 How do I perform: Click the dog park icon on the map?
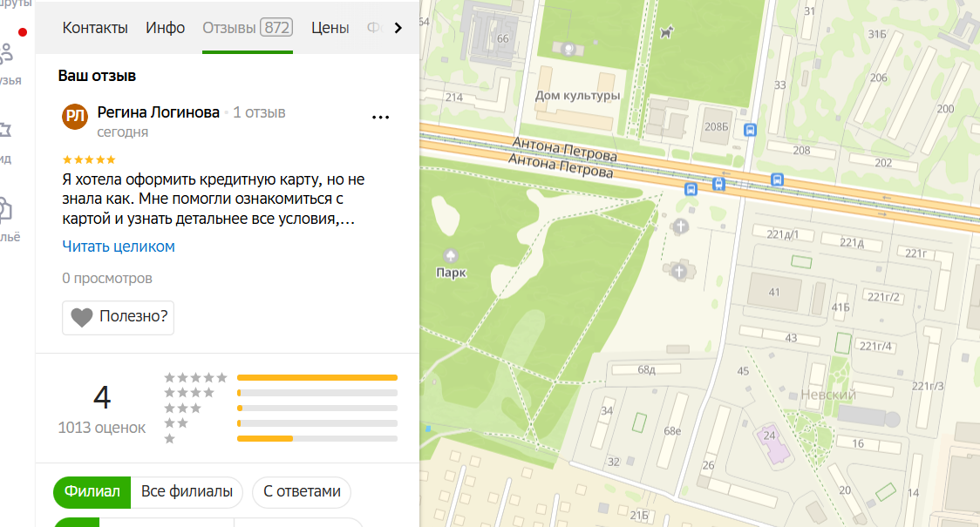pyautogui.click(x=667, y=31)
